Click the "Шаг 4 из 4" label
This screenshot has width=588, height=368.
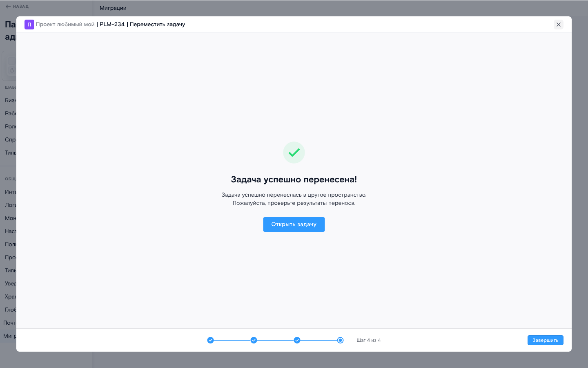coord(368,340)
